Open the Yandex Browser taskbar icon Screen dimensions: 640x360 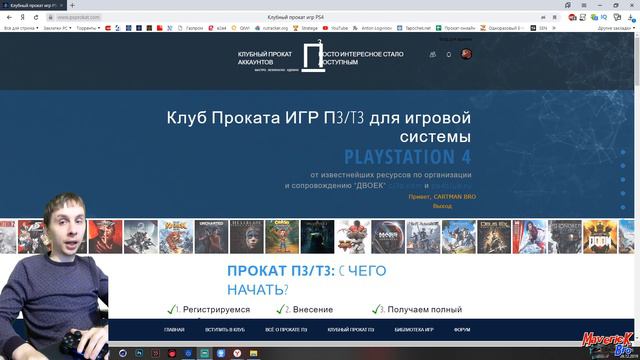coord(237,353)
